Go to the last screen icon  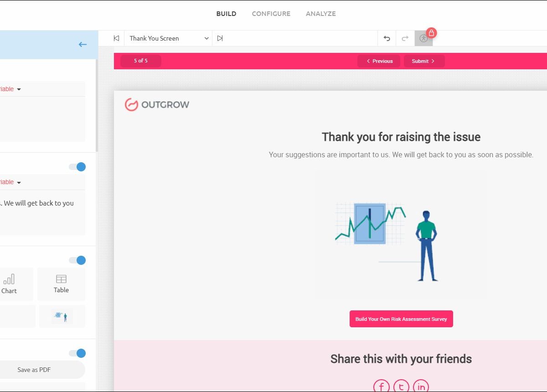(220, 38)
